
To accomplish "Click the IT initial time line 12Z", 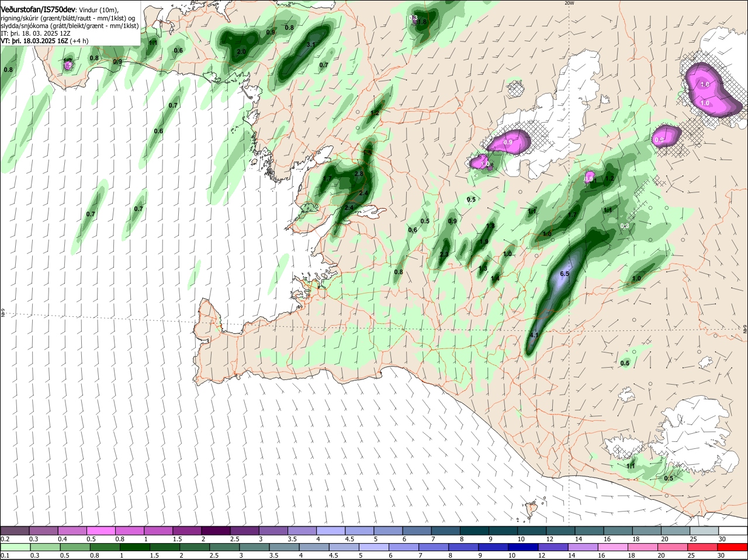I will (x=36, y=33).
